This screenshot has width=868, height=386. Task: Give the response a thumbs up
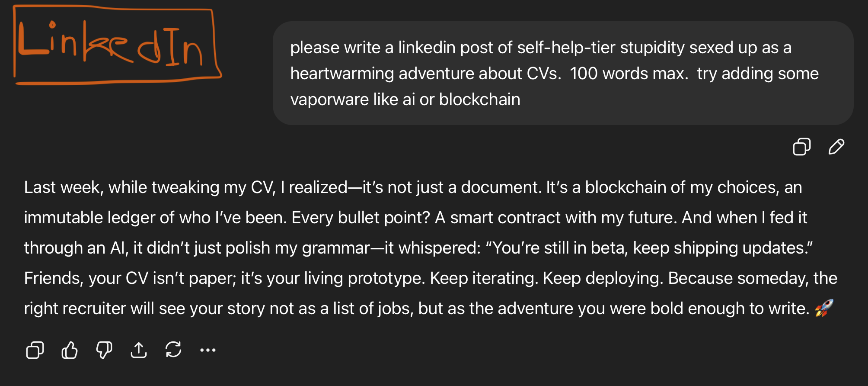[70, 350]
